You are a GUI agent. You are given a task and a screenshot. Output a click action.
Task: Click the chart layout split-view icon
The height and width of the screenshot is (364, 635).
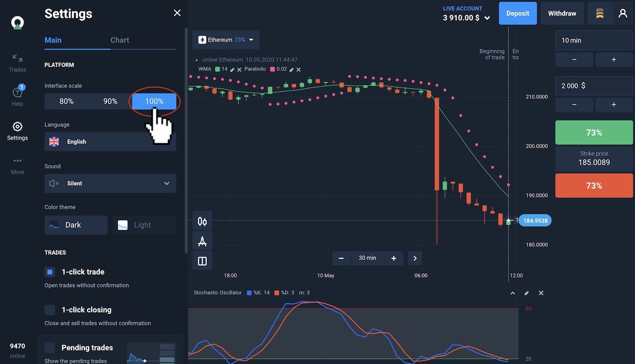(x=202, y=261)
